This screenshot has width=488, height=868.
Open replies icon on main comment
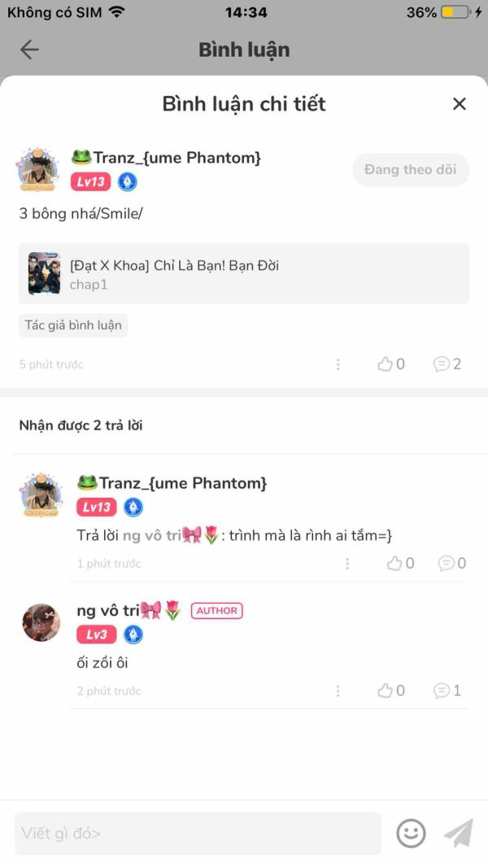point(447,364)
